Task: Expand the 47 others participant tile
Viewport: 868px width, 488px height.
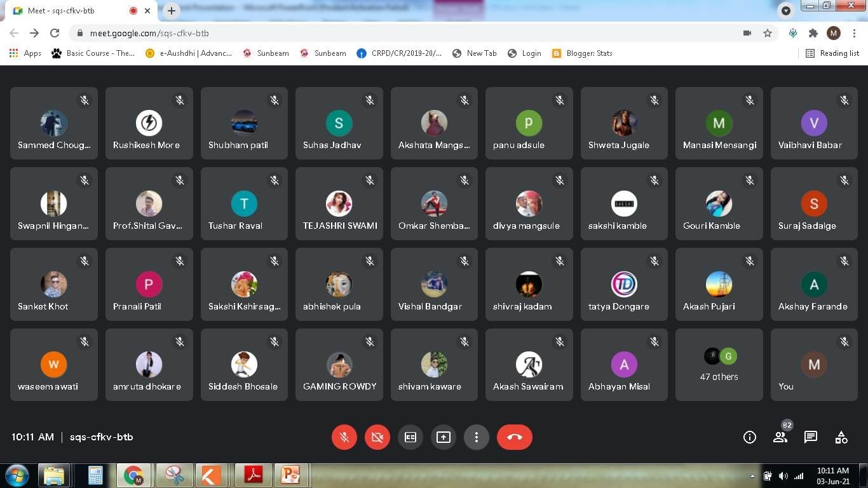Action: pyautogui.click(x=719, y=365)
